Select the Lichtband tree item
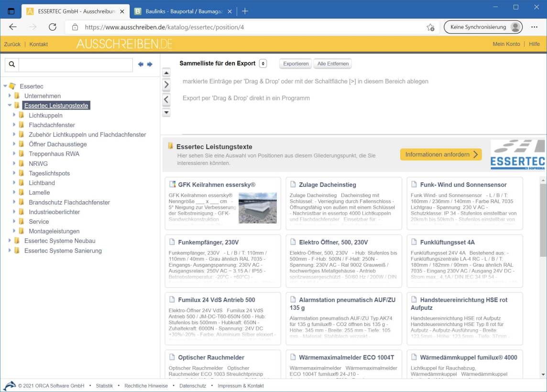The width and height of the screenshot is (547, 392). 42,183
